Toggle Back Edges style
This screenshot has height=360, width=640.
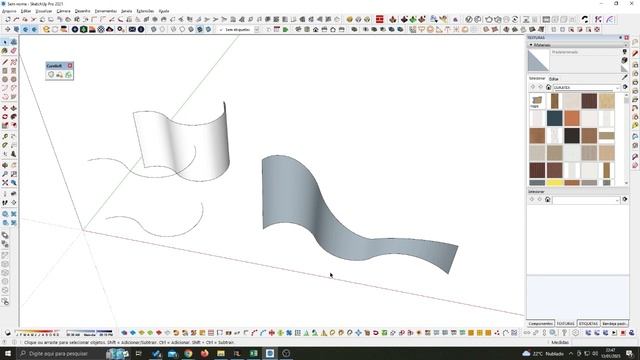coord(162,29)
